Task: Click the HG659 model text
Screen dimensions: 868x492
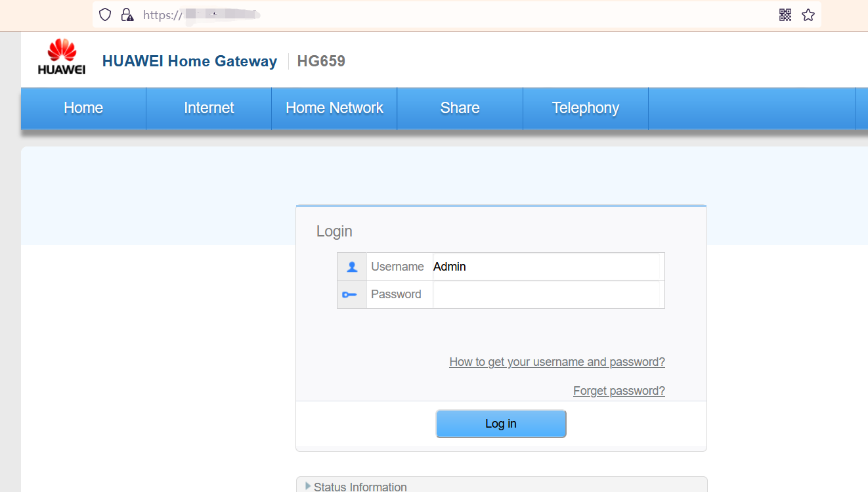Action: (x=321, y=61)
